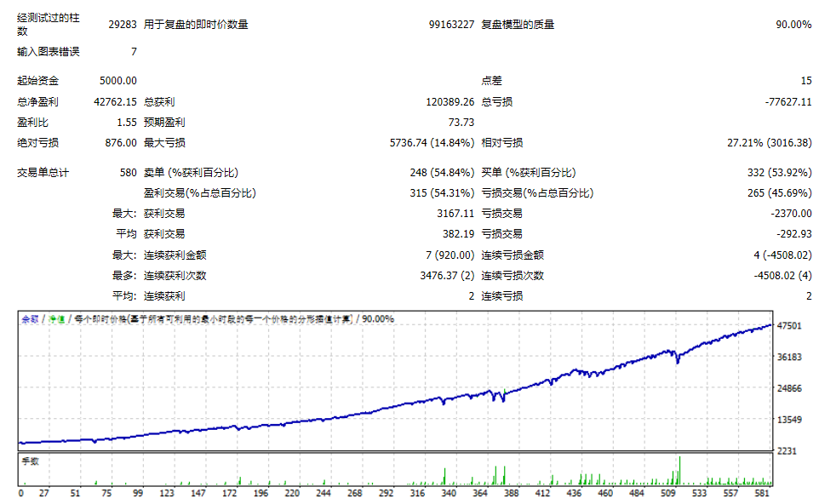Select the tick count value 99163227

pyautogui.click(x=451, y=25)
